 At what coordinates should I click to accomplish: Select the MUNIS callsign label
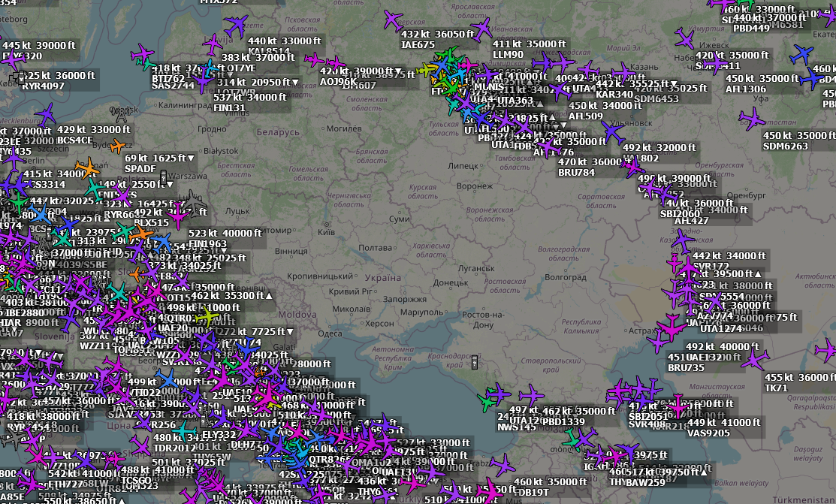pyautogui.click(x=489, y=87)
